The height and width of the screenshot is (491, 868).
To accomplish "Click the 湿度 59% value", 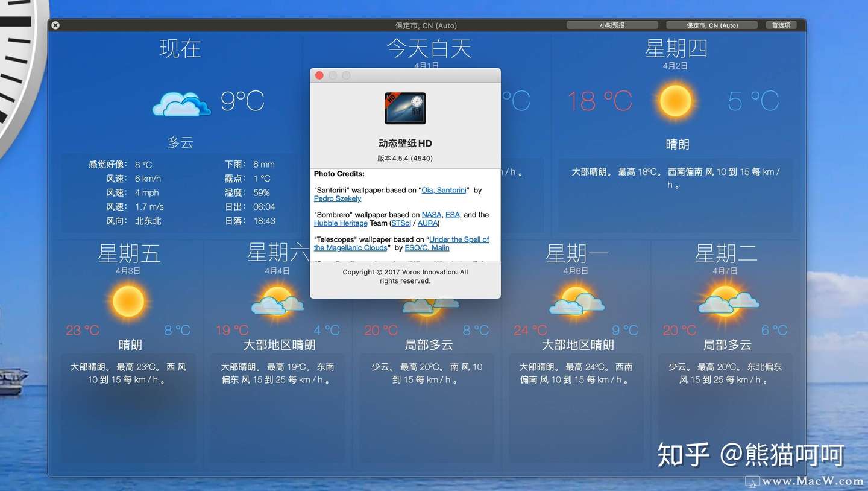I will tap(262, 192).
